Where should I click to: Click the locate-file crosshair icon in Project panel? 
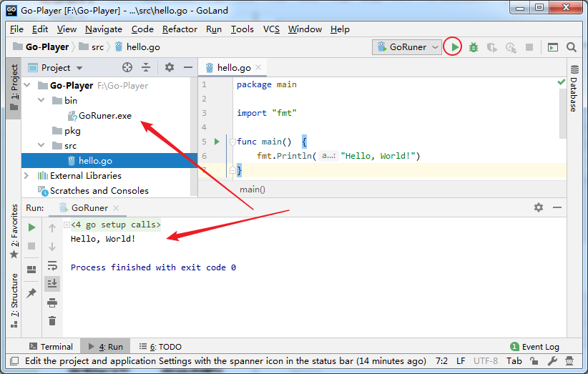[127, 67]
